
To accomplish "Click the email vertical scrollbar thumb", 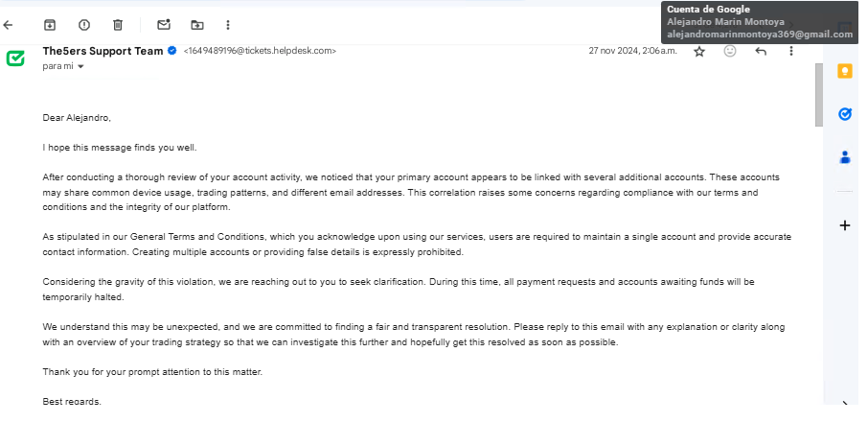I will click(x=818, y=96).
